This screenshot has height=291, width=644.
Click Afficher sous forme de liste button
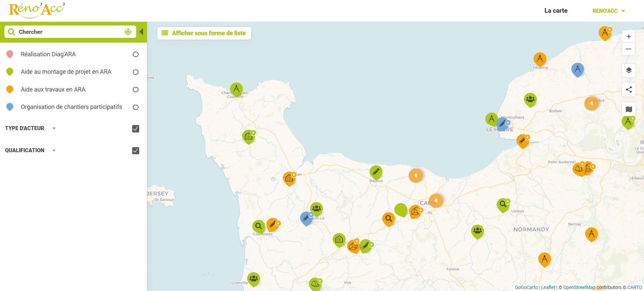tap(204, 33)
